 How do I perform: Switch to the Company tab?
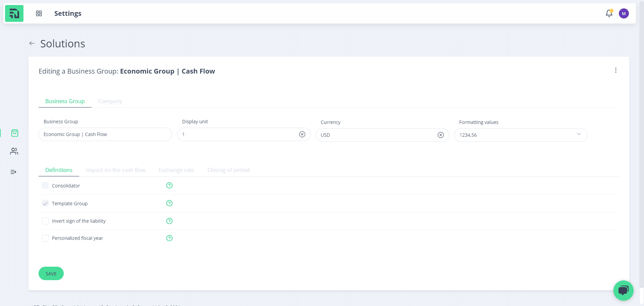110,101
